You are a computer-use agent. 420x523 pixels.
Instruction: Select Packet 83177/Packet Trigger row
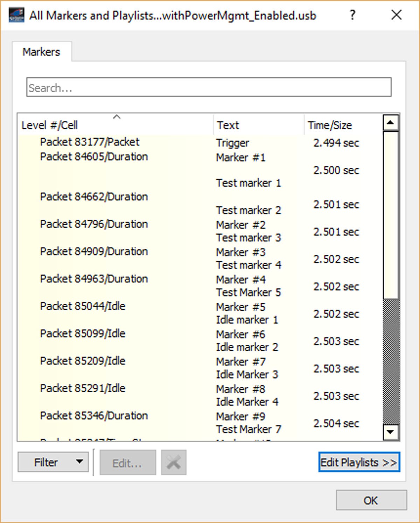click(x=199, y=143)
